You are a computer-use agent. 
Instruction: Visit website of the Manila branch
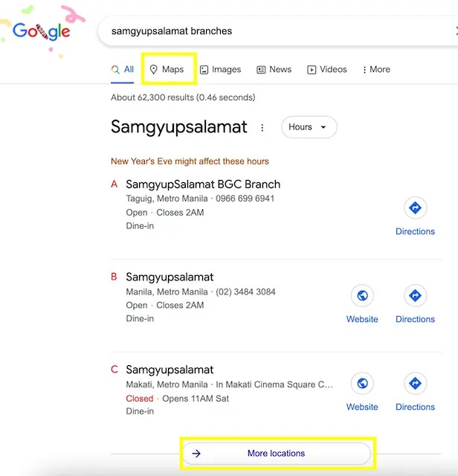pos(362,304)
